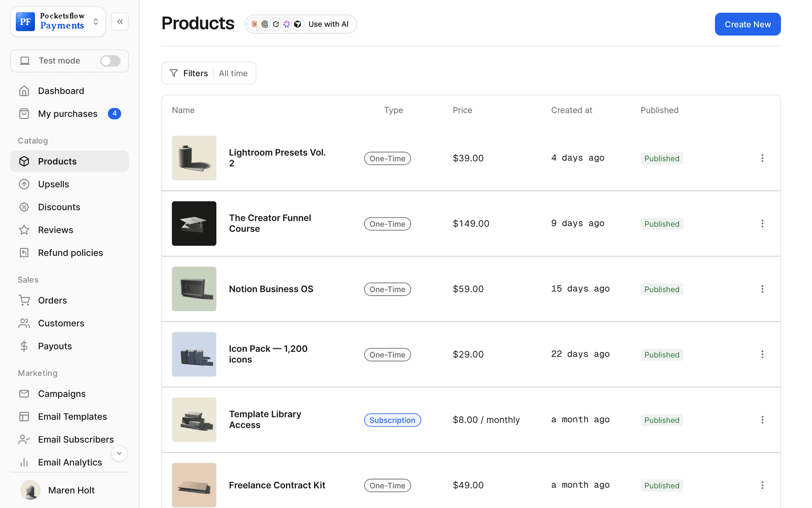The height and width of the screenshot is (508, 812).
Task: Toggle the Test mode switch
Action: [x=110, y=61]
